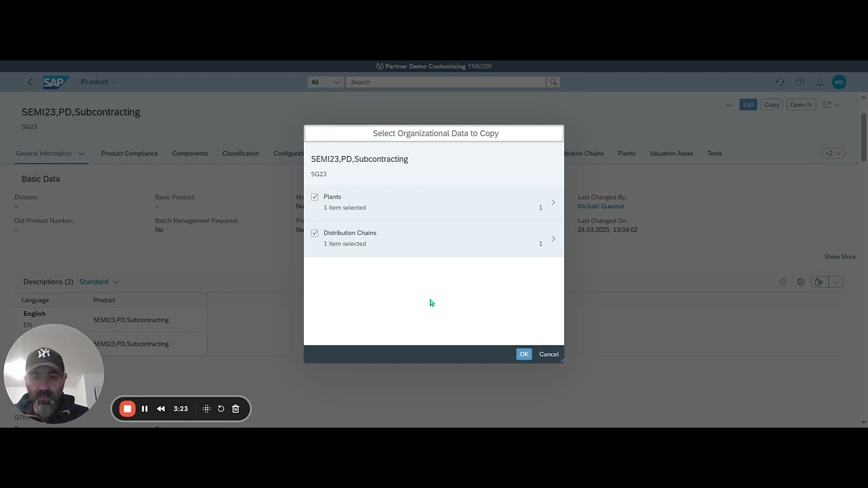The height and width of the screenshot is (488, 868).
Task: Click the page vertical scrollbar
Action: coord(863,136)
